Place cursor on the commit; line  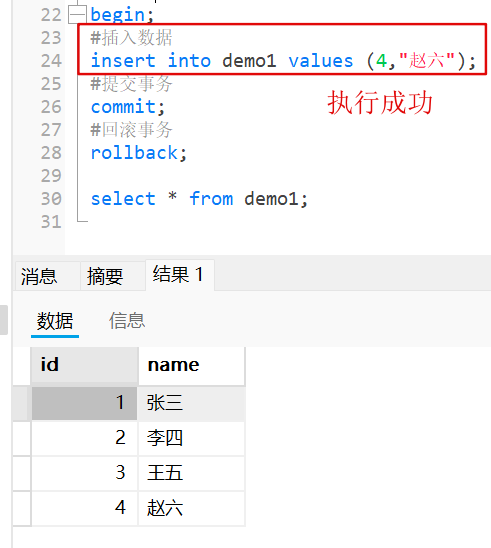pos(128,107)
